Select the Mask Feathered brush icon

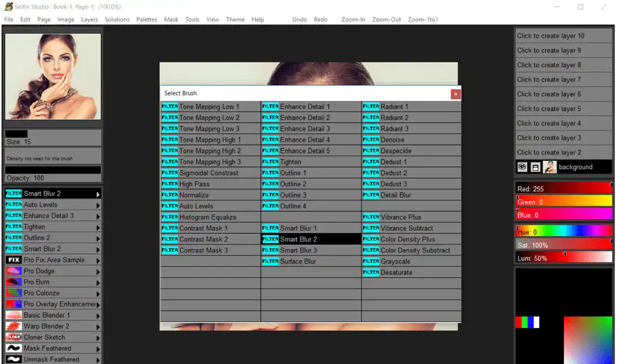click(14, 348)
